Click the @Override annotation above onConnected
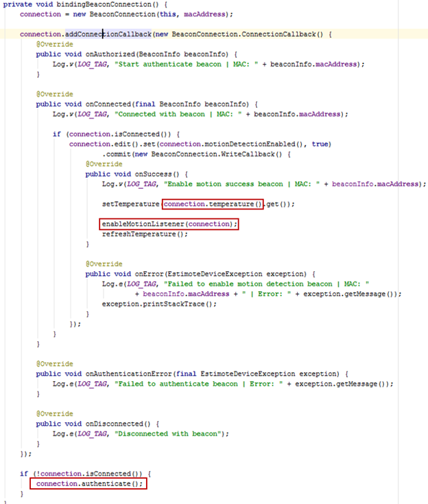 click(55, 94)
